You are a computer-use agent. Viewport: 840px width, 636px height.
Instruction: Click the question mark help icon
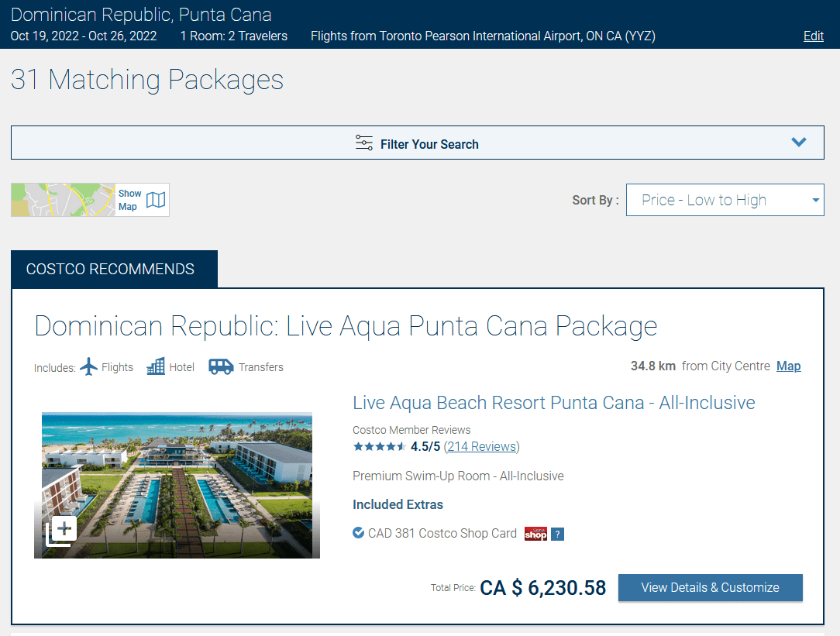(x=558, y=534)
